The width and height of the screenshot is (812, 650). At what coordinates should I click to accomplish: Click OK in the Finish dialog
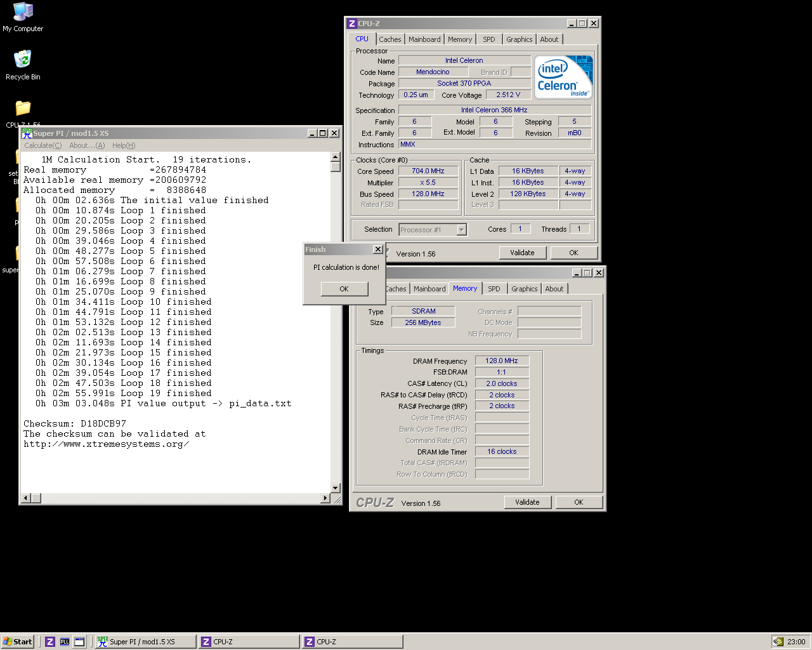344,289
